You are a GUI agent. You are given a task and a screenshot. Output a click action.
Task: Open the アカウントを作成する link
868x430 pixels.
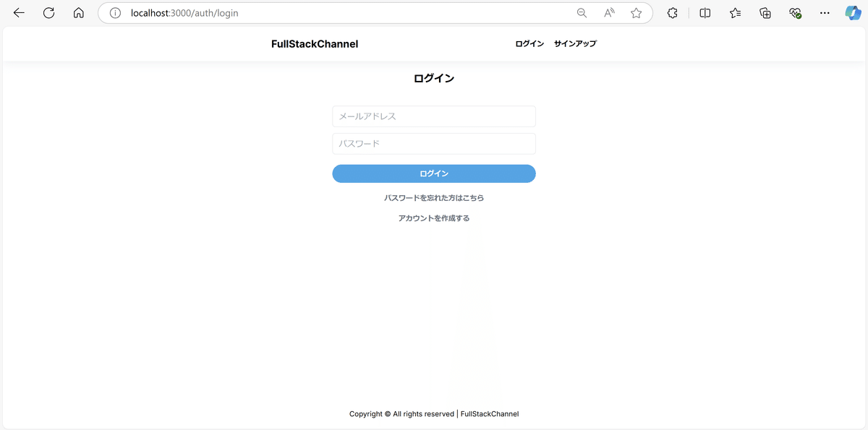(434, 218)
